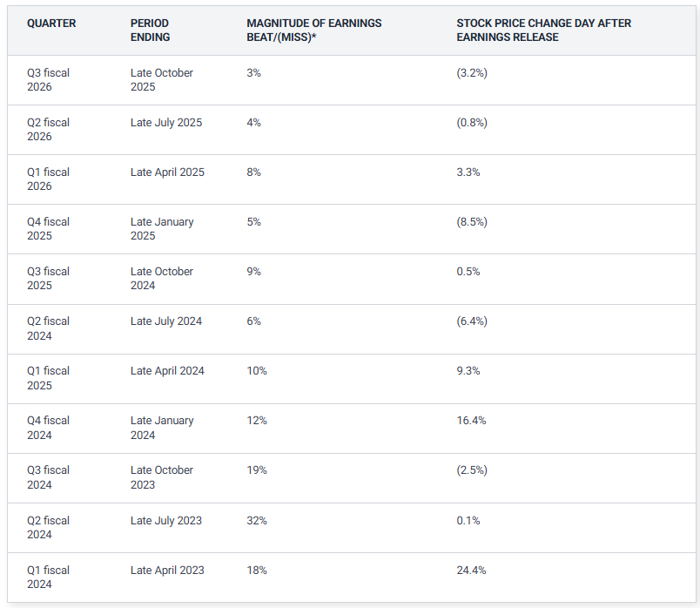Click the 24.4% stock price change

click(471, 571)
